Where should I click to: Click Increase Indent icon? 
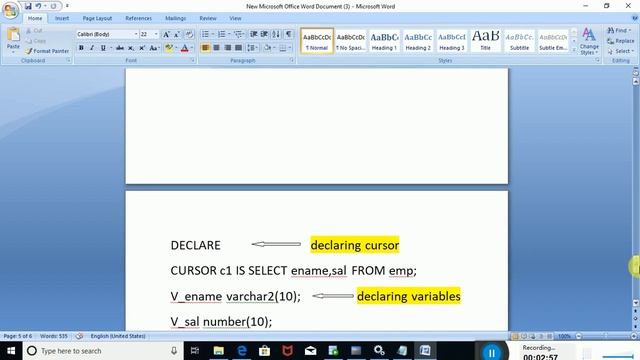264,34
